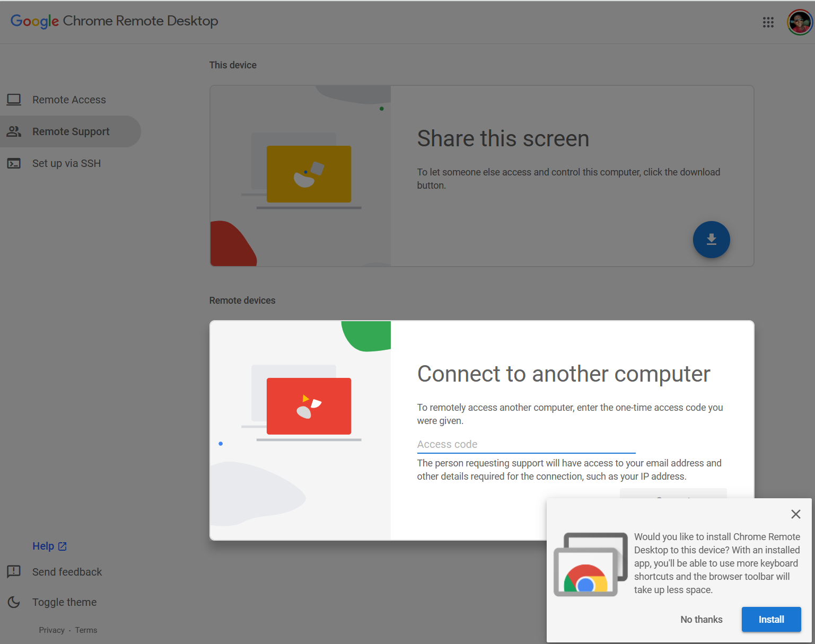
Task: Click the Send feedback icon
Action: click(x=14, y=571)
